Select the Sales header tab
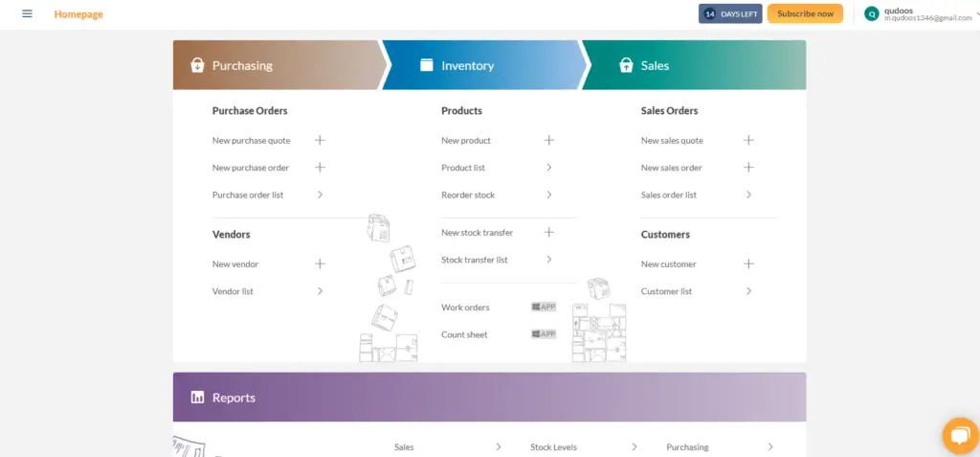The width and height of the screenshot is (980, 457). click(x=694, y=65)
